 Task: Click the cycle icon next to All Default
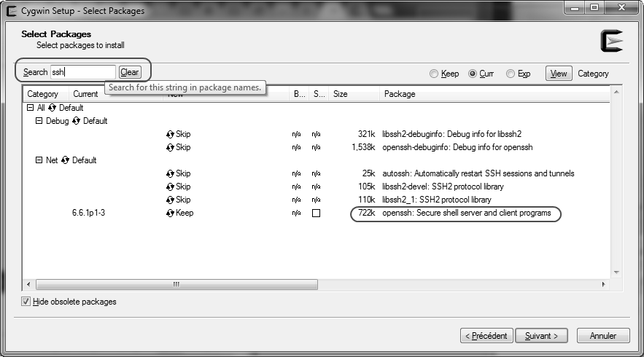coord(53,108)
